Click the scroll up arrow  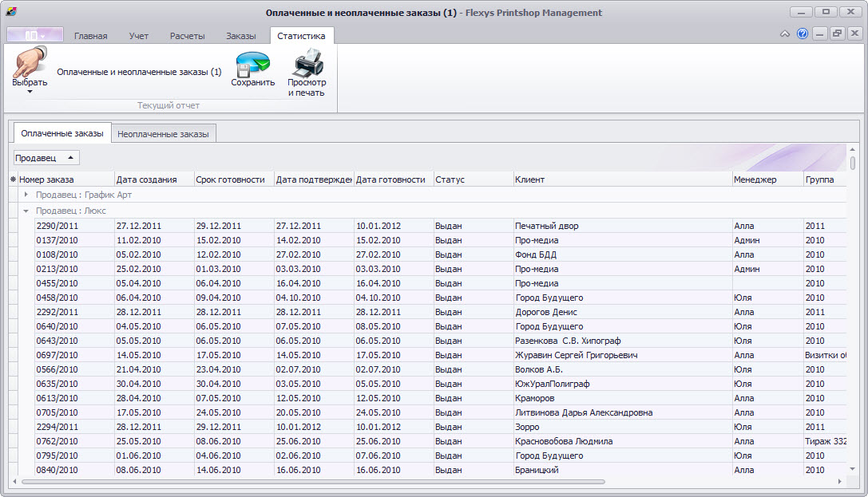tap(853, 149)
